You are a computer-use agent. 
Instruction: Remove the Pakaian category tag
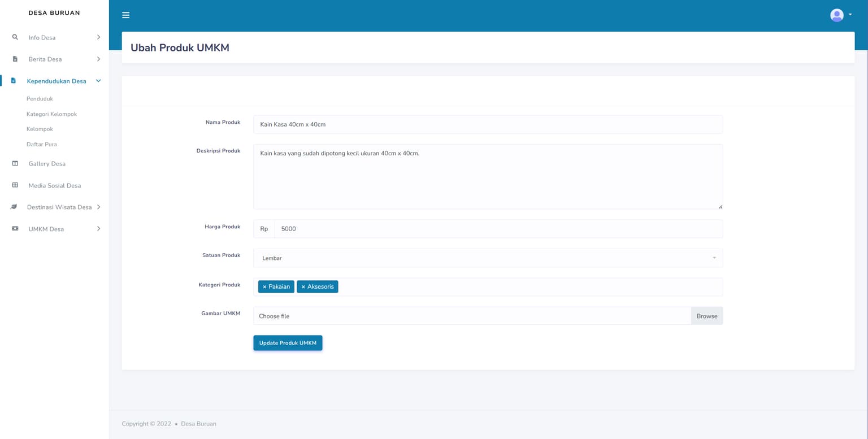coord(264,286)
